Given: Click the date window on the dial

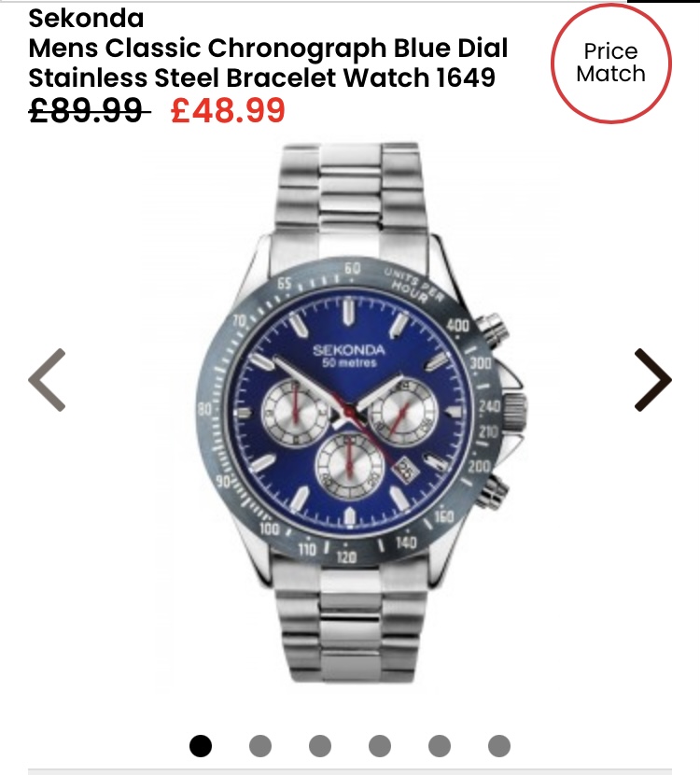Looking at the screenshot, I should [406, 470].
